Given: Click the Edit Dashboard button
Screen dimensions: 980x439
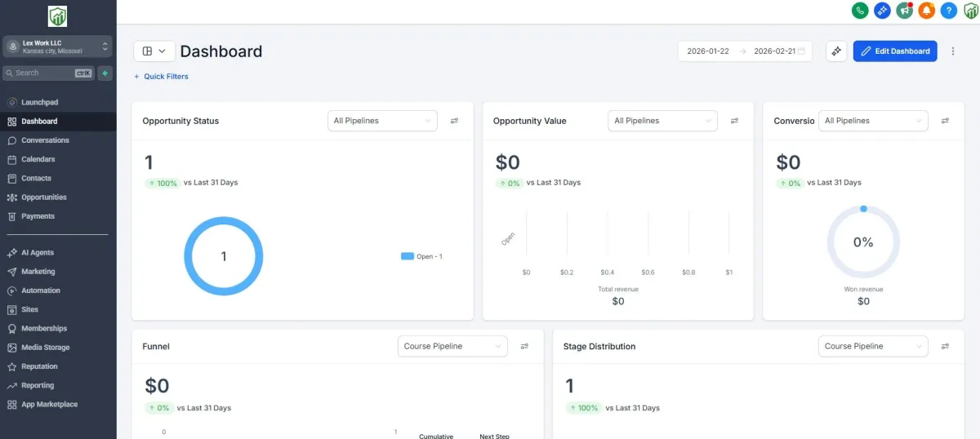Looking at the screenshot, I should [x=895, y=51].
